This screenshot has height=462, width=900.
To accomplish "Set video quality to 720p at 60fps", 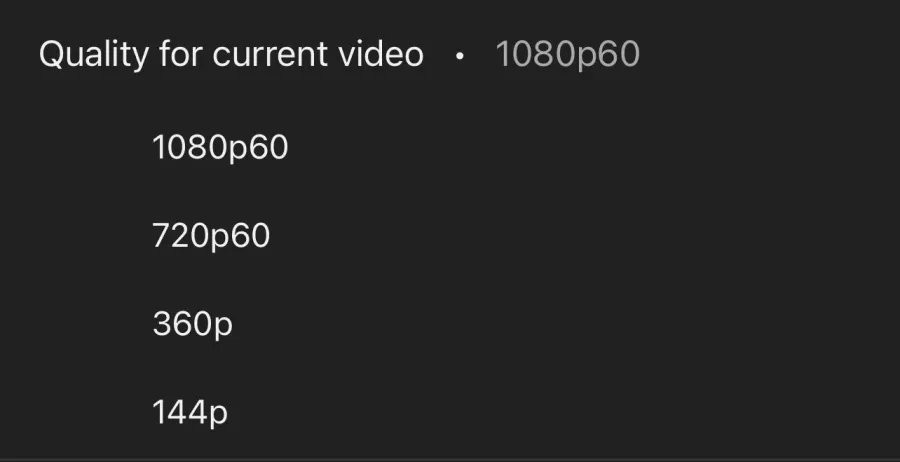I will [x=211, y=236].
